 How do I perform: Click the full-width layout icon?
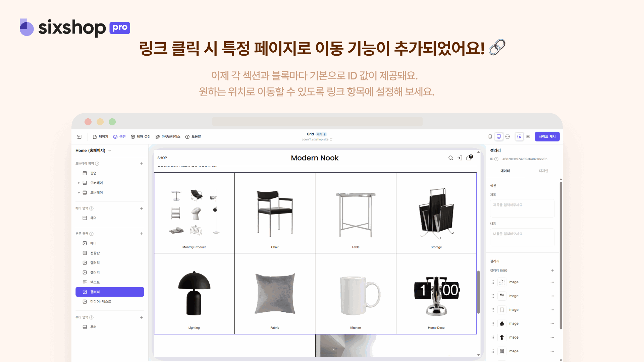point(507,137)
